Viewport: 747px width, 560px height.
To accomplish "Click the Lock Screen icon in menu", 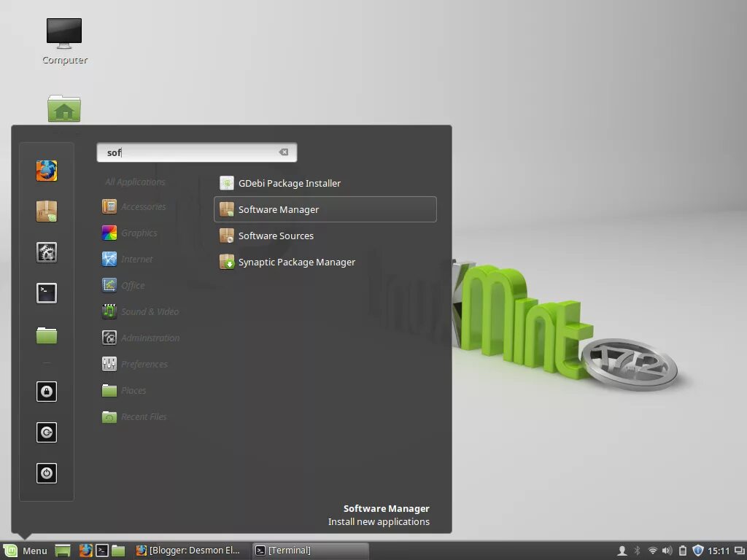I will (x=47, y=392).
